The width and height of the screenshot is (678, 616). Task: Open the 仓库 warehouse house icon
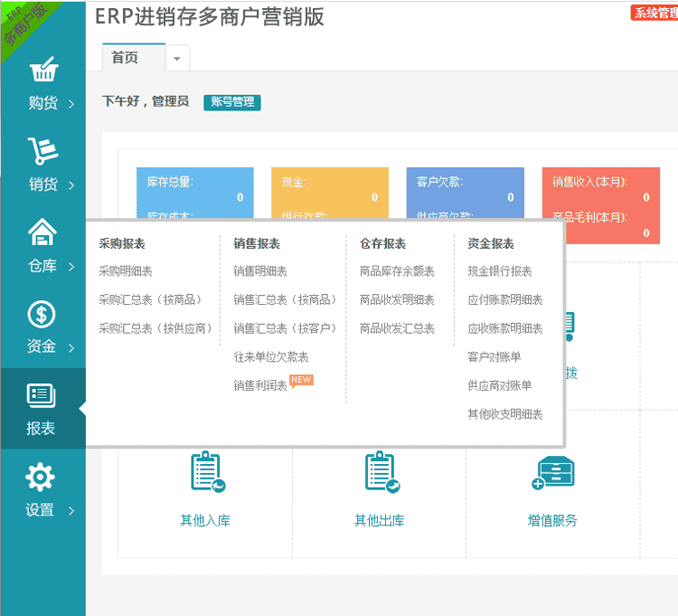42,232
